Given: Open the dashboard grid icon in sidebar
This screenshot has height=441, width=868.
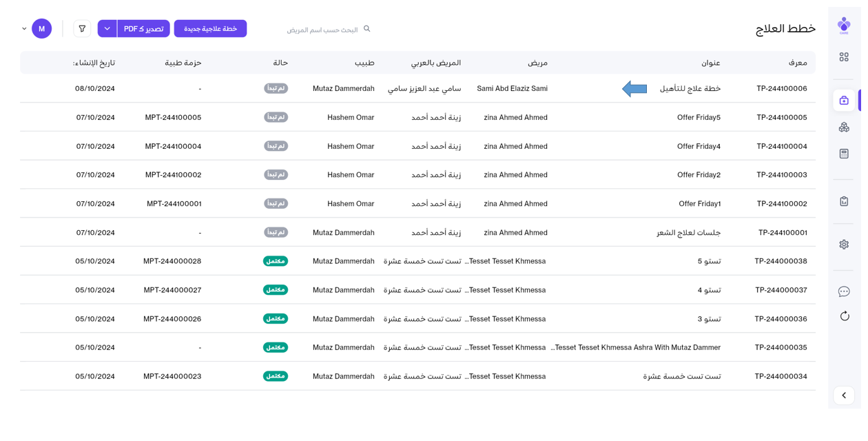Looking at the screenshot, I should [844, 57].
